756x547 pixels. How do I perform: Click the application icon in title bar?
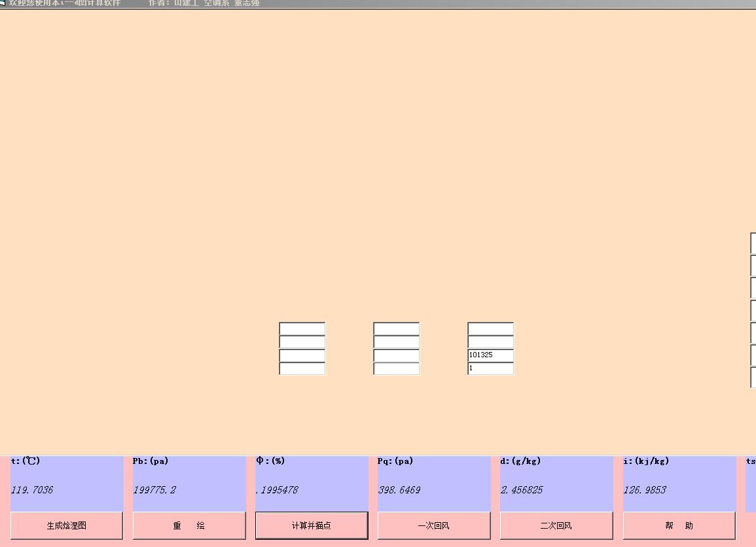[x=3, y=3]
